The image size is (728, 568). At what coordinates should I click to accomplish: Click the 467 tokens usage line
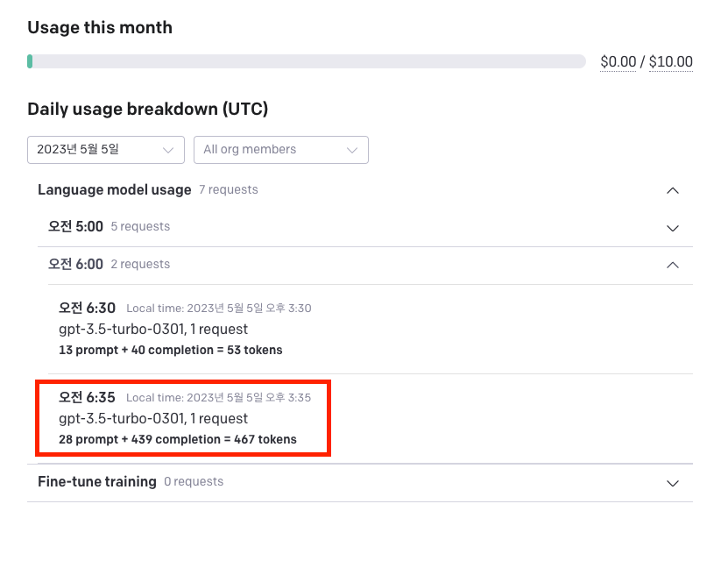178,439
